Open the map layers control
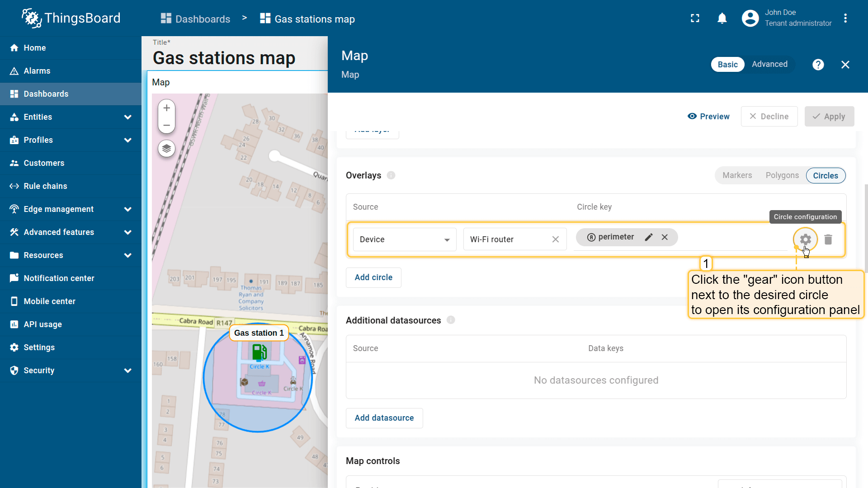This screenshot has height=488, width=868. click(x=166, y=148)
